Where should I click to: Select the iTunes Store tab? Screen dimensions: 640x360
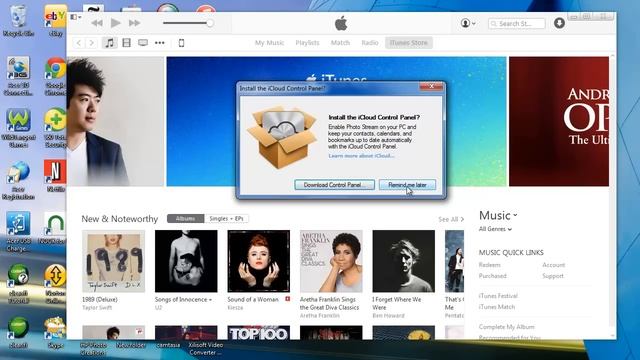point(409,43)
